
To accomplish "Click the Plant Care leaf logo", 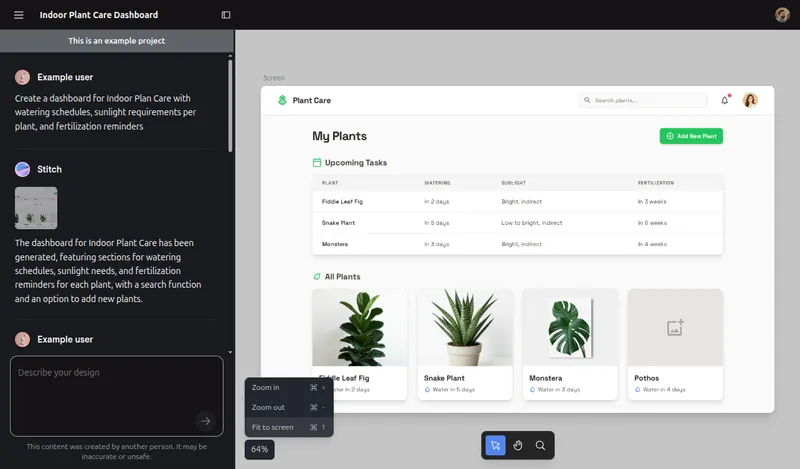I will point(282,100).
